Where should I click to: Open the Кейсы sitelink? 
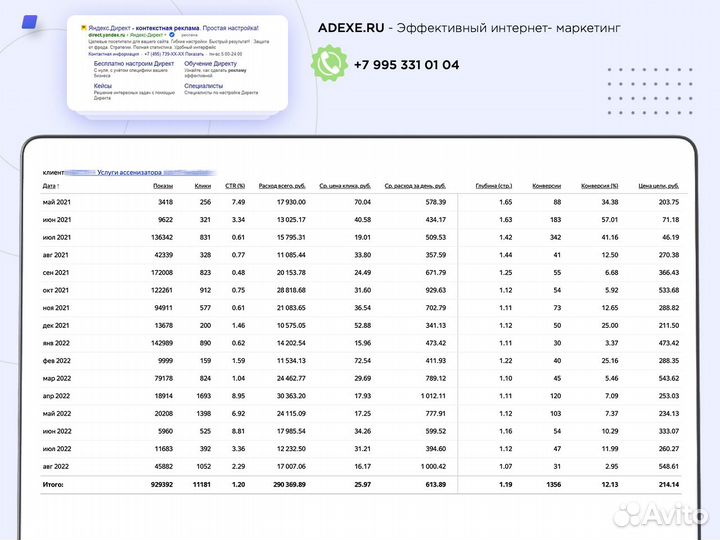click(103, 86)
